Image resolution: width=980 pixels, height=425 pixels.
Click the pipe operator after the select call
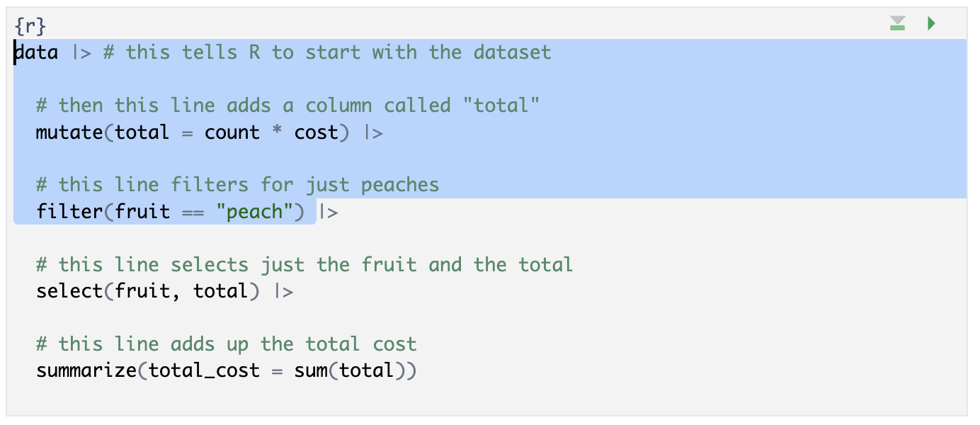283,291
